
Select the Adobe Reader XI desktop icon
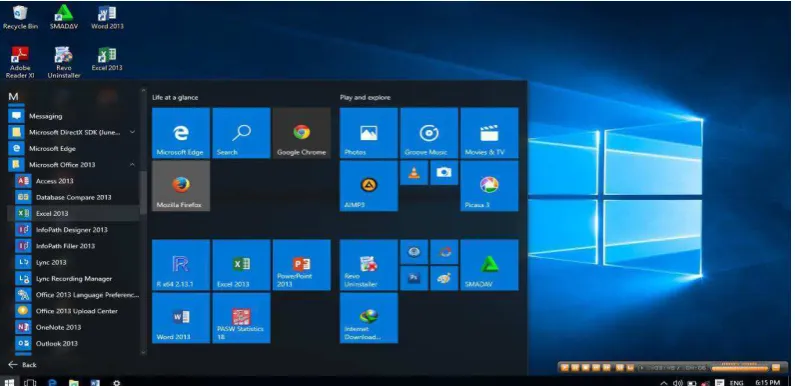[x=20, y=63]
